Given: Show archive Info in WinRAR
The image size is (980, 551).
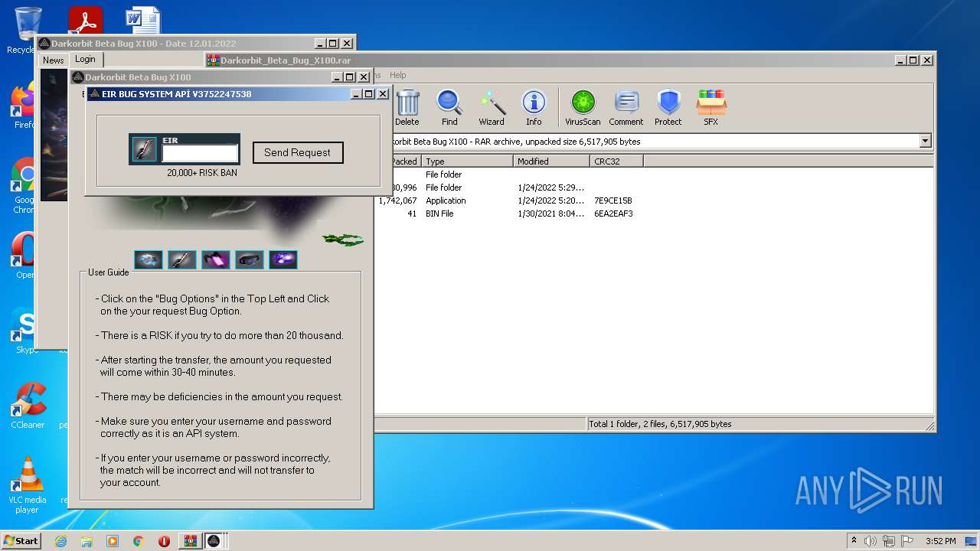Looking at the screenshot, I should click(x=534, y=107).
